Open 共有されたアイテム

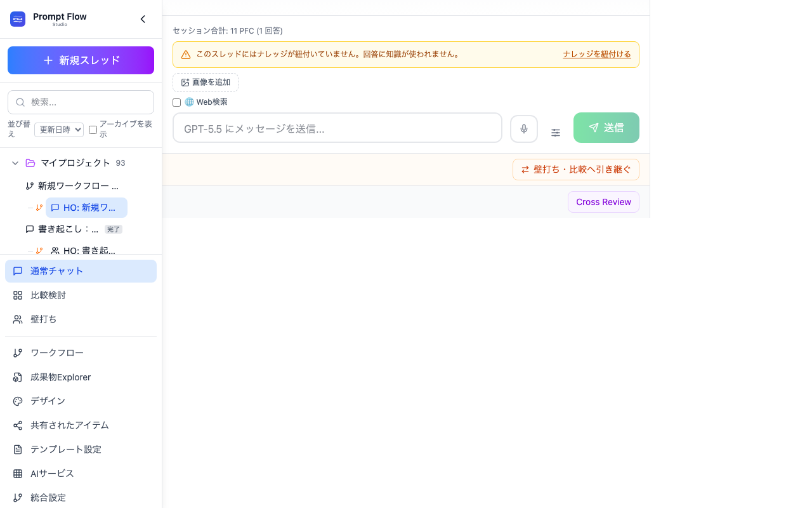click(81, 425)
